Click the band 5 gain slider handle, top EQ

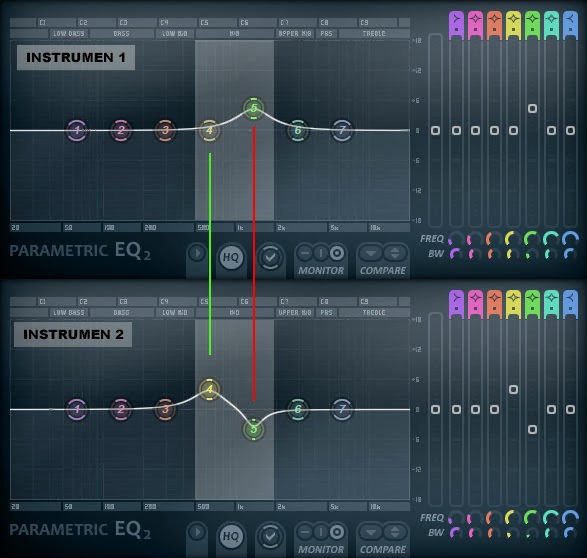coord(532,109)
